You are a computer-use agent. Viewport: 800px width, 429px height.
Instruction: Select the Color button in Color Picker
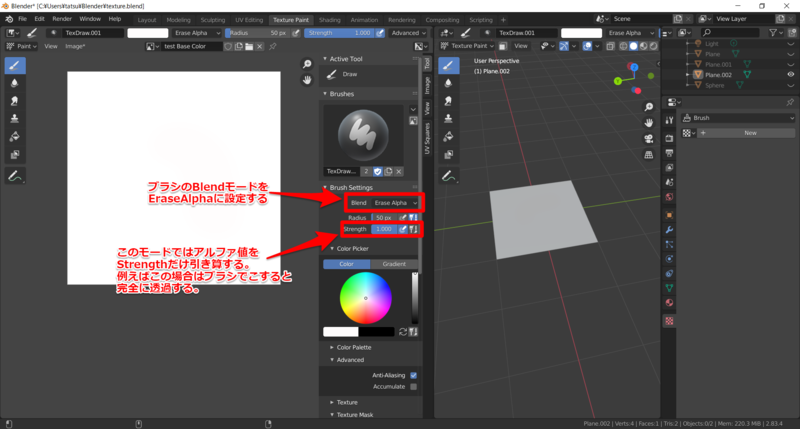(346, 264)
